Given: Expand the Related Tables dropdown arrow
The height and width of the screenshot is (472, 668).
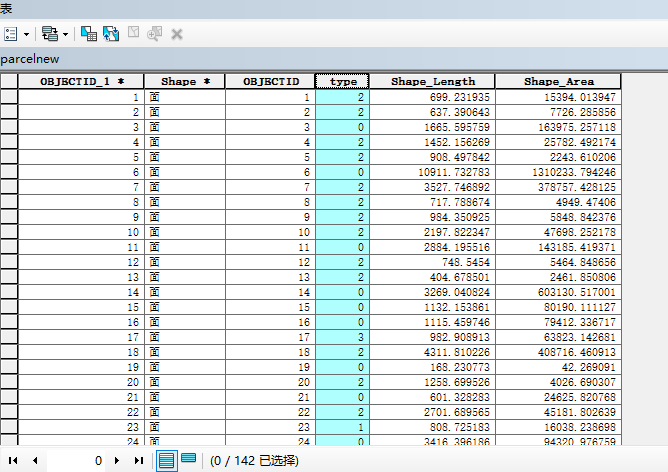Looking at the screenshot, I should [65, 34].
